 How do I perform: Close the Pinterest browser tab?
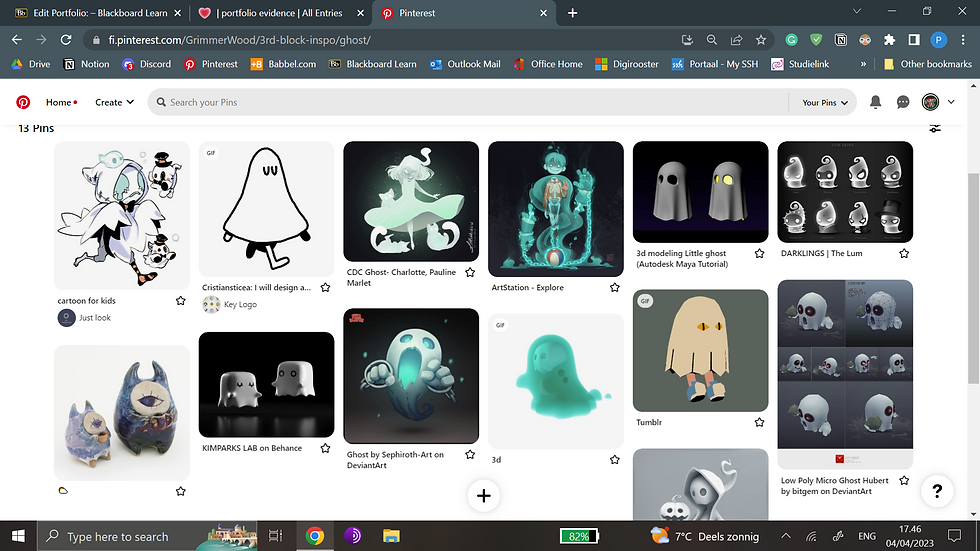543,13
